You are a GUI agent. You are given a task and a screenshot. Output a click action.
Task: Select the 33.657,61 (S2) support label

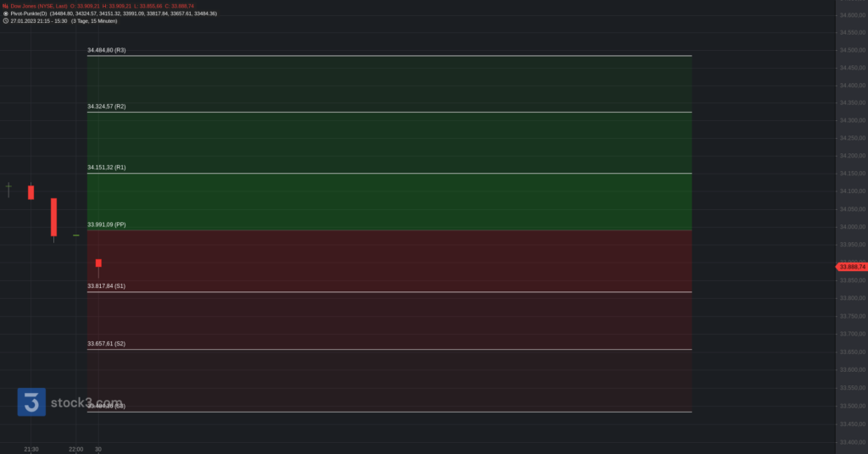[x=107, y=344]
